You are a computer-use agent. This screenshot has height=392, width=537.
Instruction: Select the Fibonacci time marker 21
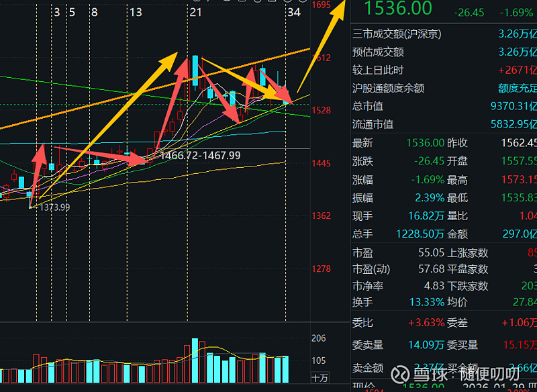(195, 13)
